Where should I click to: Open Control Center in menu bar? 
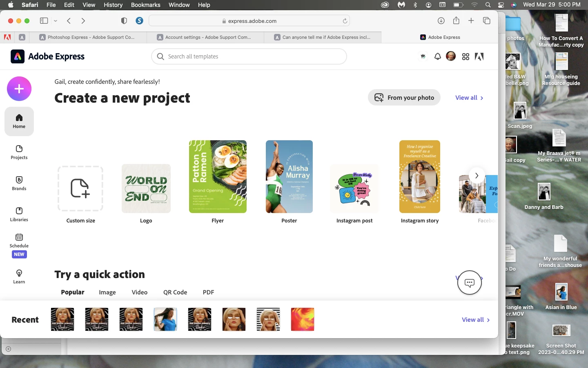pyautogui.click(x=501, y=5)
